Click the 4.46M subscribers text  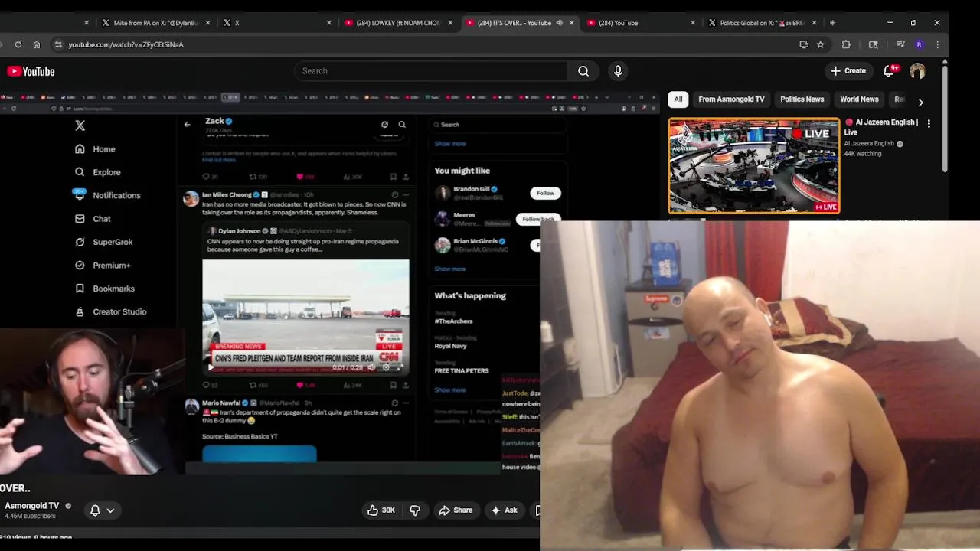31,517
